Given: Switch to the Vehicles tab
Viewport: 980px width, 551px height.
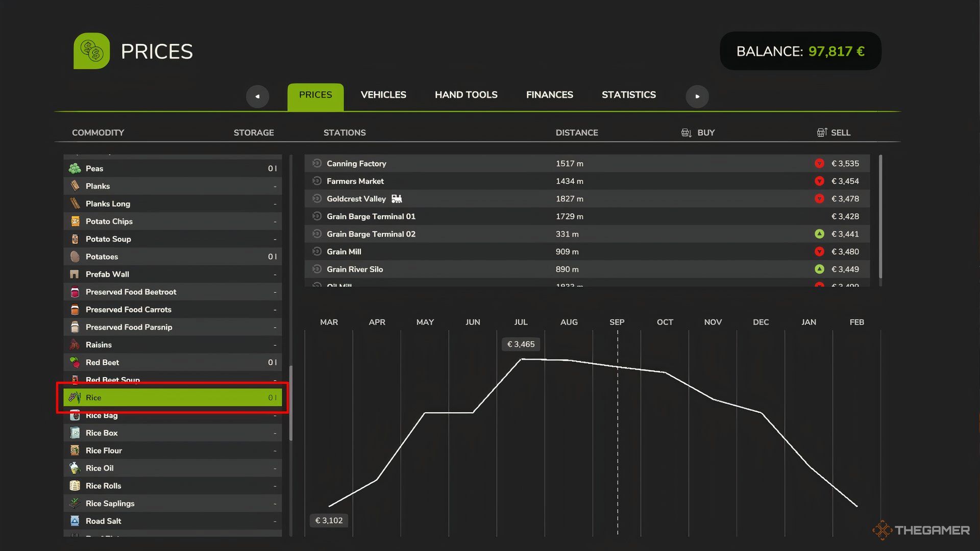Looking at the screenshot, I should [383, 95].
